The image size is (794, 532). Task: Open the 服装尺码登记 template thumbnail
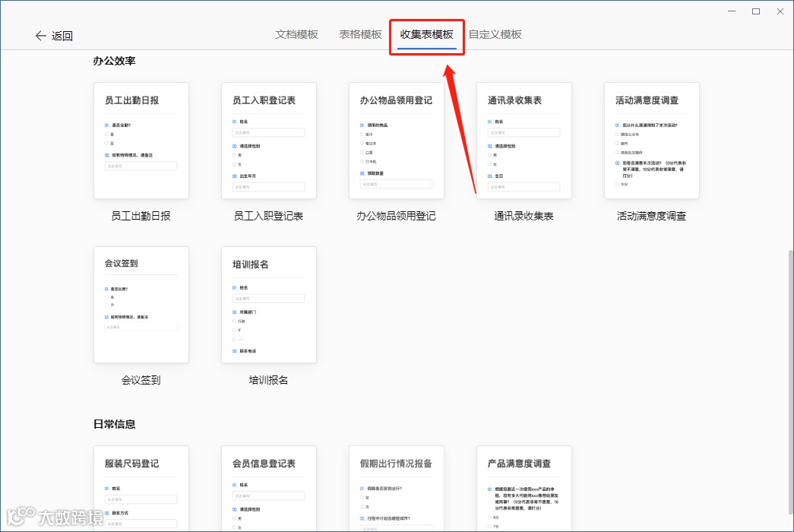pos(141,489)
